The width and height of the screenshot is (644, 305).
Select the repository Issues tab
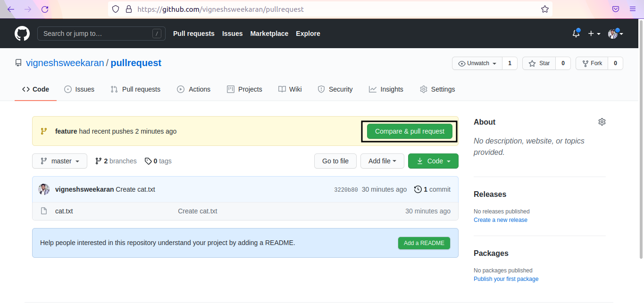pos(79,89)
